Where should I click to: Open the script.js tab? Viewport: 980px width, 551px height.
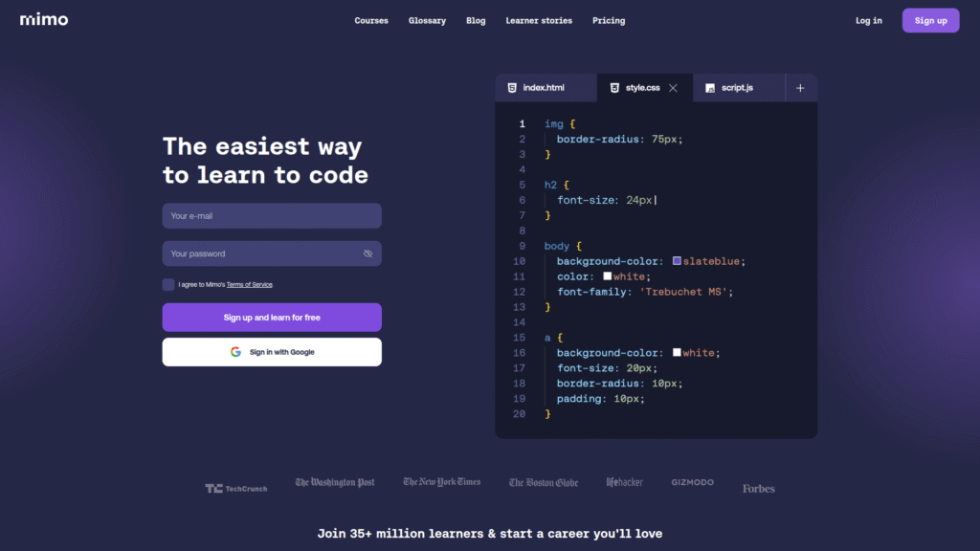click(737, 87)
